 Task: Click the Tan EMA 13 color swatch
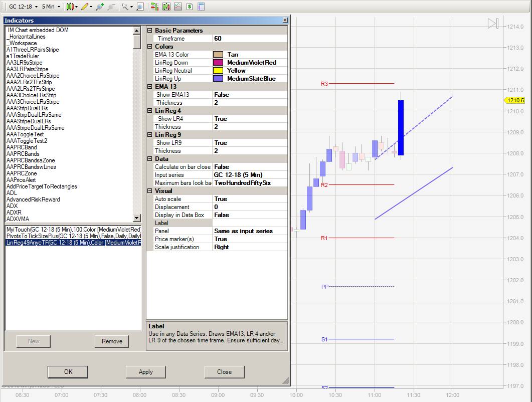coord(218,54)
